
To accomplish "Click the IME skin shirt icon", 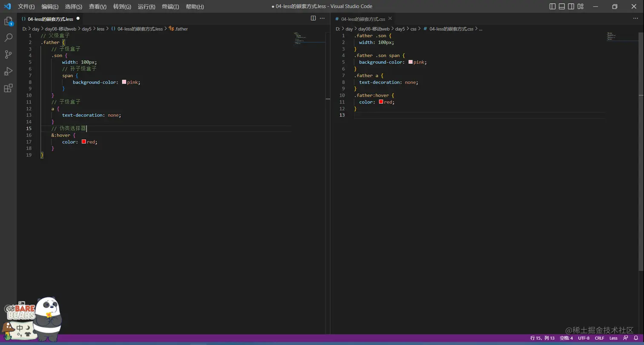I will tap(28, 335).
